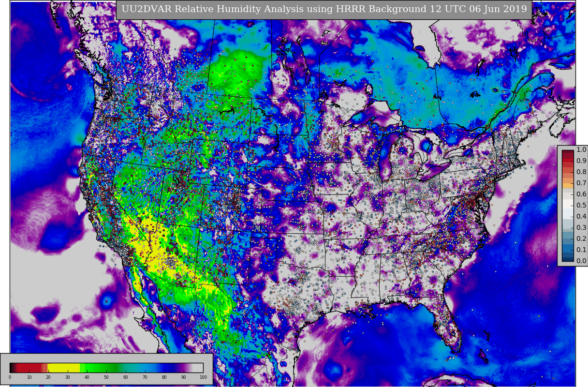Pick the light gray end of the humidity colorbar
Screen dimensions: 588x387
(198, 368)
